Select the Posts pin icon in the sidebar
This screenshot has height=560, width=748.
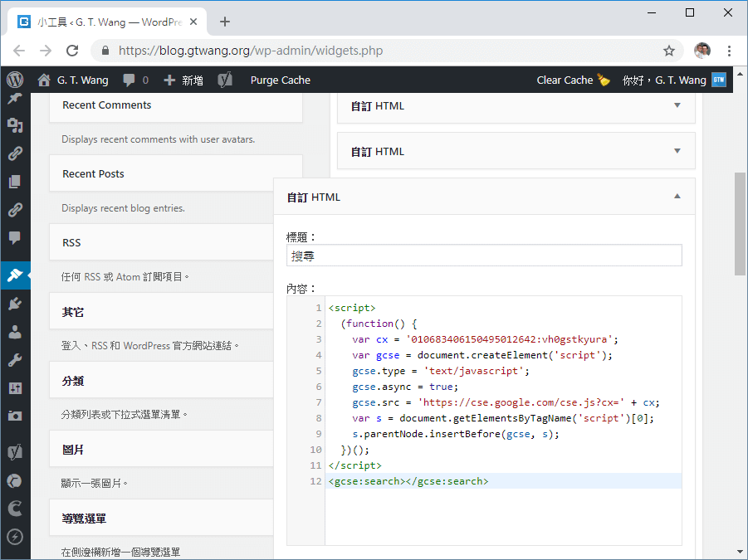(x=15, y=97)
